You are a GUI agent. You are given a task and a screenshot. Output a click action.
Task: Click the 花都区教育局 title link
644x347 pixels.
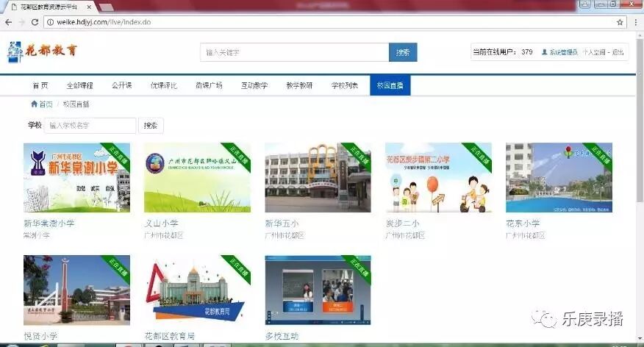pyautogui.click(x=170, y=336)
